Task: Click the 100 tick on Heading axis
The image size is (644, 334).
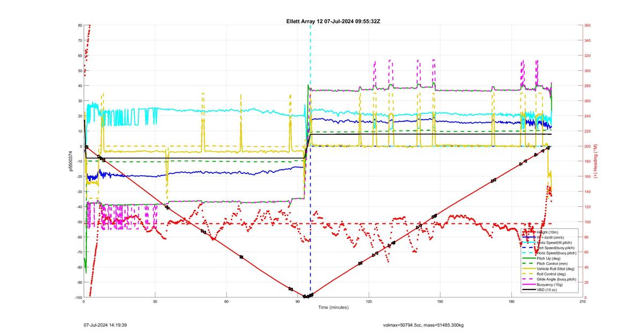Action: pyautogui.click(x=588, y=222)
